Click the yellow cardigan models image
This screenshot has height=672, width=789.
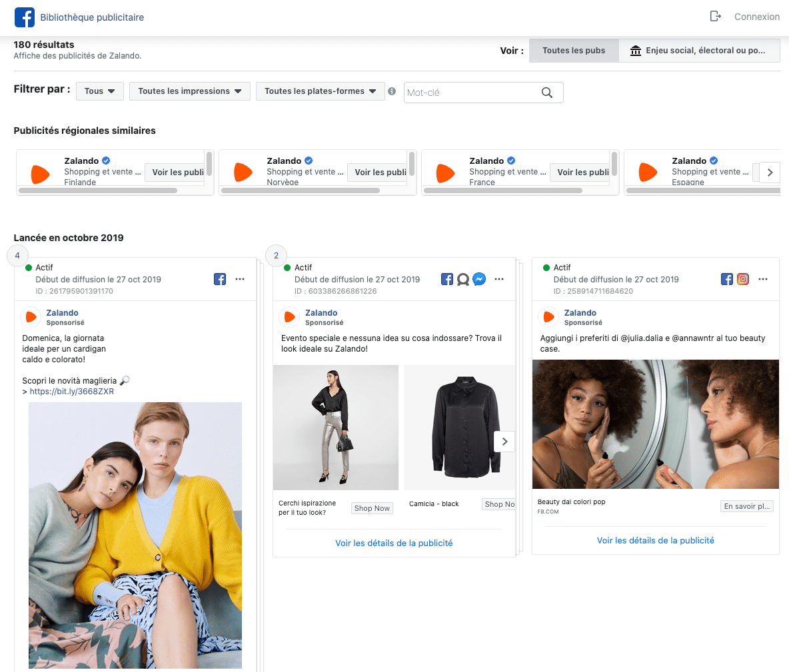(x=135, y=535)
